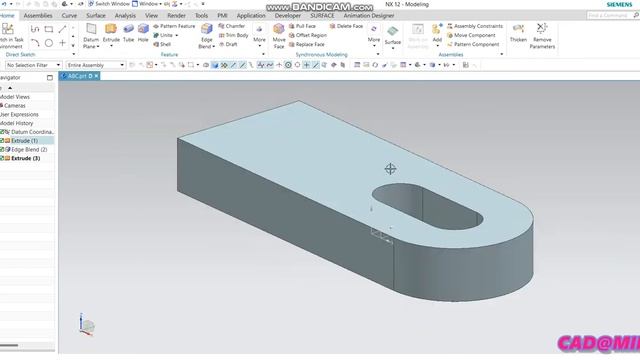
Task: Select the Rectangle sketch tool
Action: click(49, 29)
